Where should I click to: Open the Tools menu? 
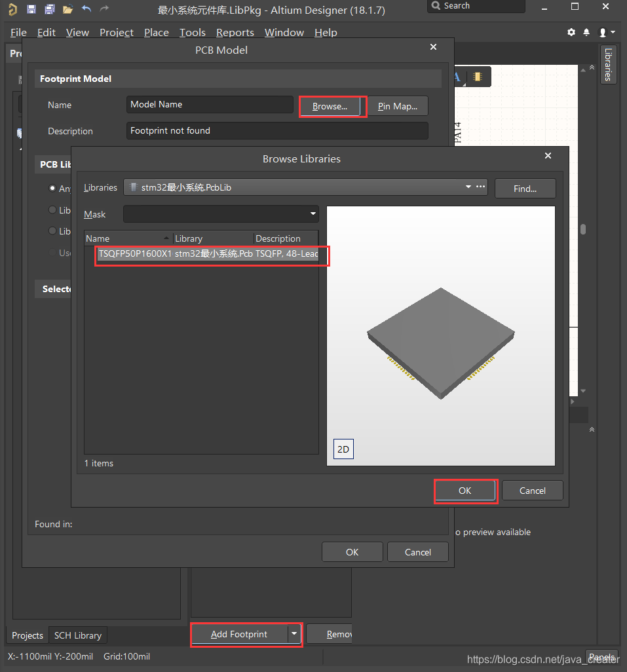pos(193,33)
